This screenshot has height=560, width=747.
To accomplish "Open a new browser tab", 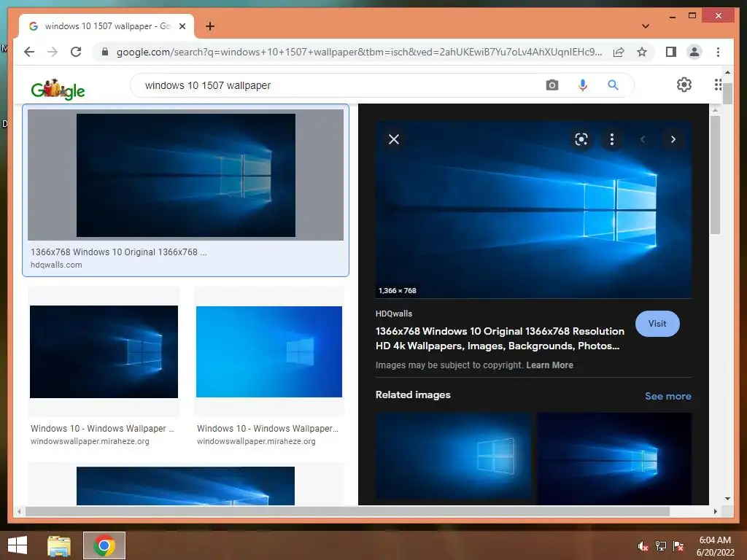I will (210, 26).
